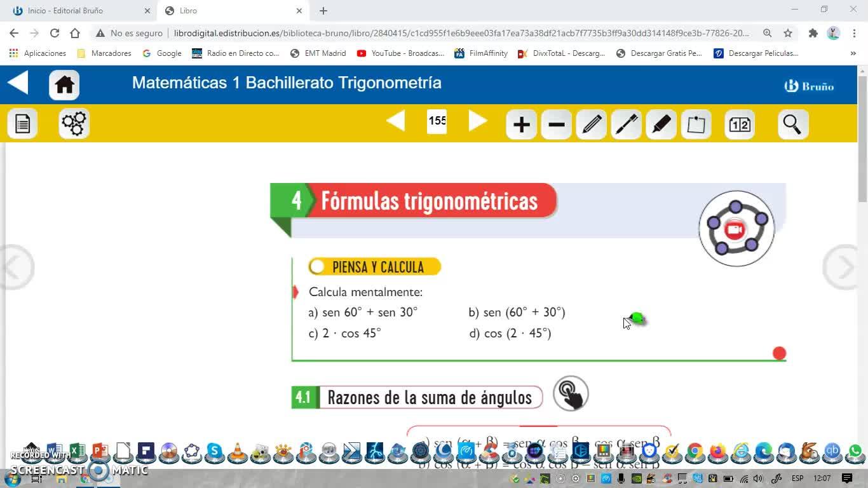Screen dimensions: 868x488
Task: Toggle the two-page view button
Action: [740, 124]
